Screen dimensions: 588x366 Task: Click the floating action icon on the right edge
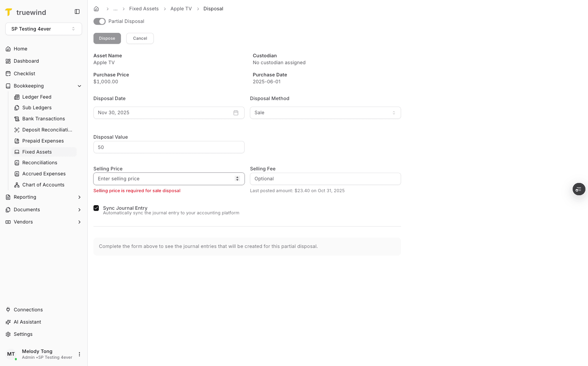579,189
